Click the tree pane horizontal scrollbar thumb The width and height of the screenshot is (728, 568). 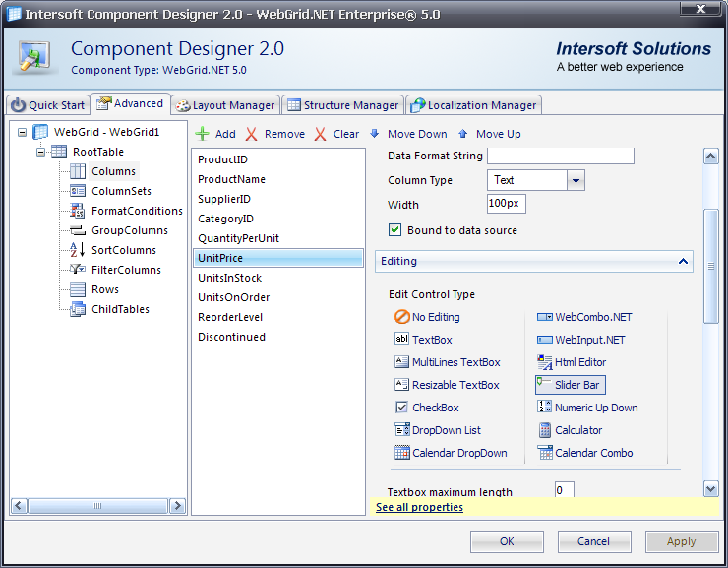coord(97,506)
